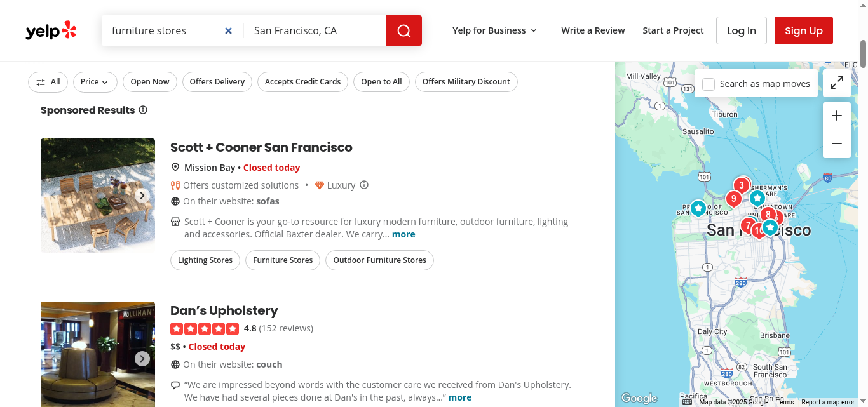Select map pin number 7

[x=748, y=225]
